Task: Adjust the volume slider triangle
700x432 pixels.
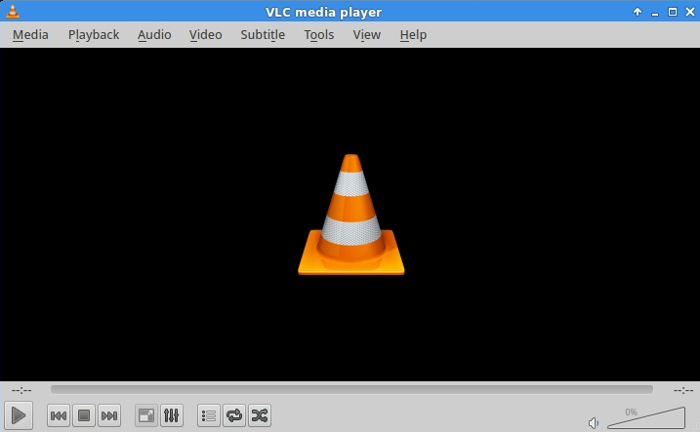Action: (646, 417)
